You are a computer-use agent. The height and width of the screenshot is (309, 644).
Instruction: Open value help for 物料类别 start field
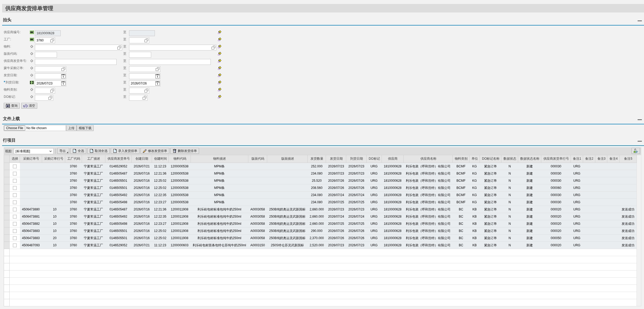[x=52, y=91]
